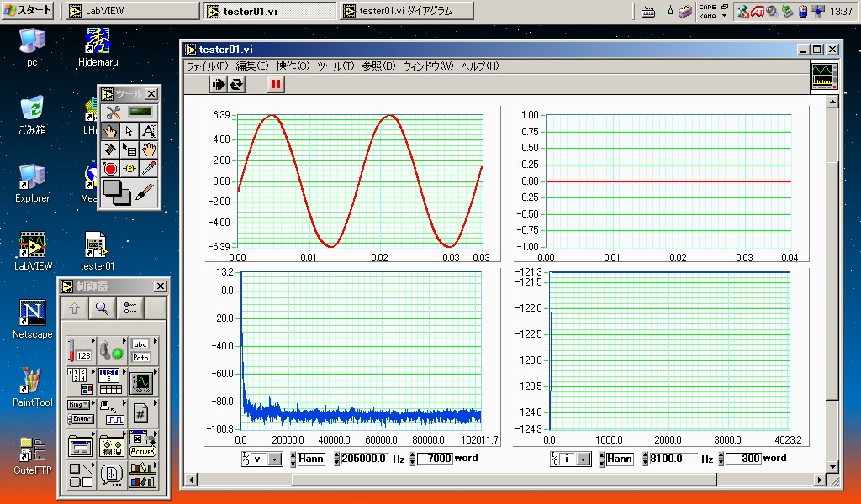Select the Breakpoint stop-sign tool
861x504 pixels.
[x=110, y=169]
